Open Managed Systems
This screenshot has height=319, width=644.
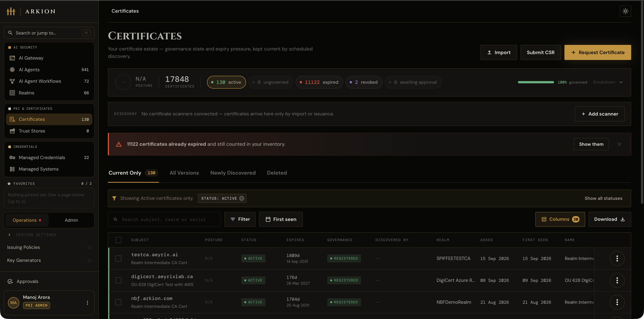[x=49, y=169]
